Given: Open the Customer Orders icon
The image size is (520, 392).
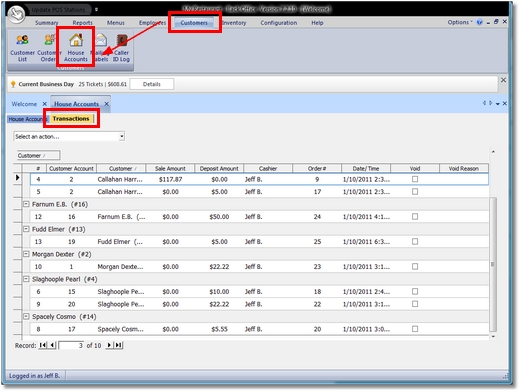Looking at the screenshot, I should point(48,48).
